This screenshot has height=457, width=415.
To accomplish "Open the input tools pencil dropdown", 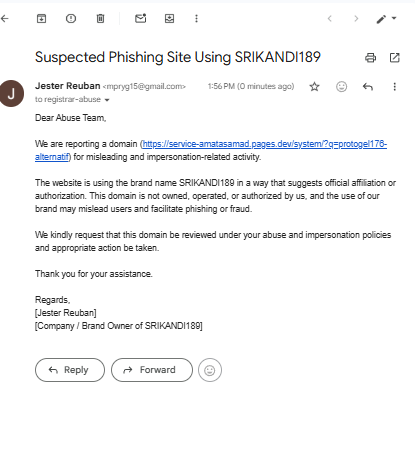I will (386, 19).
